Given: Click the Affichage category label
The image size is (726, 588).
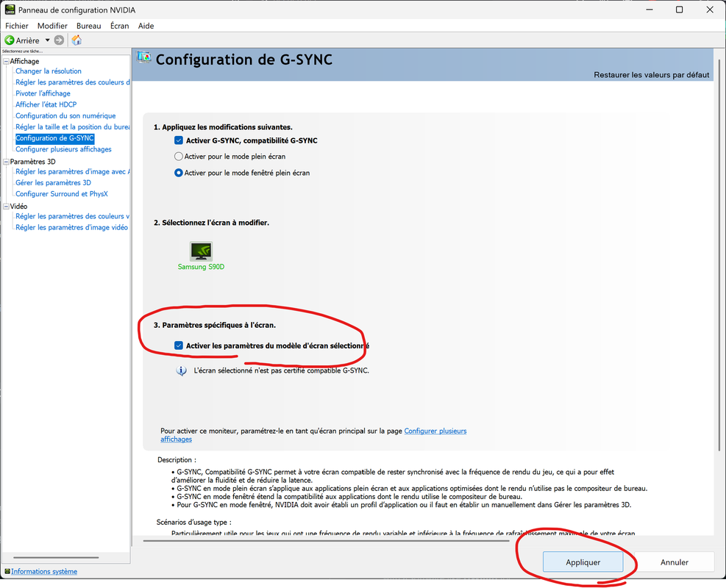Looking at the screenshot, I should 24,61.
